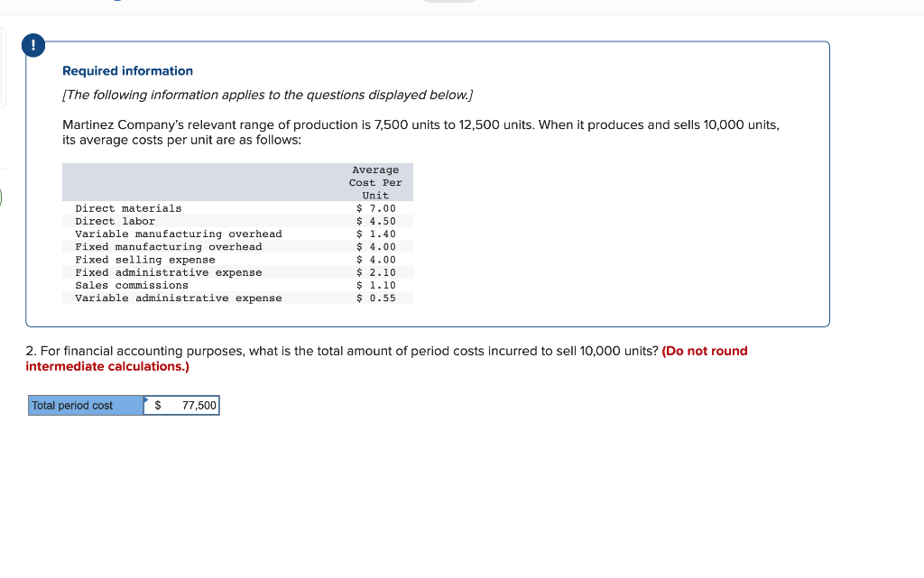Select the Variable manufacturing overhead row label
The height and width of the screenshot is (578, 924).
point(179,234)
